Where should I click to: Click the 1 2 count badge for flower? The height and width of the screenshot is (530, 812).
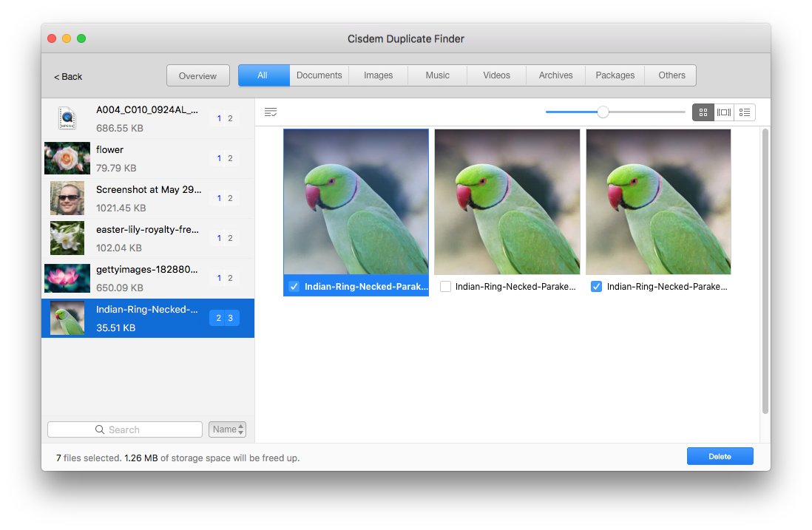click(x=224, y=158)
